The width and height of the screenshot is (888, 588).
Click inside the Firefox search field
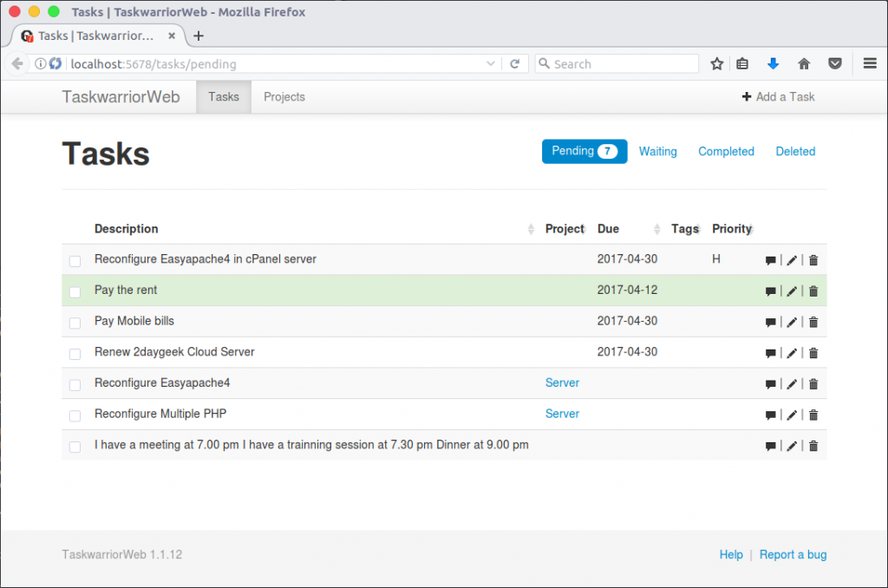[616, 63]
